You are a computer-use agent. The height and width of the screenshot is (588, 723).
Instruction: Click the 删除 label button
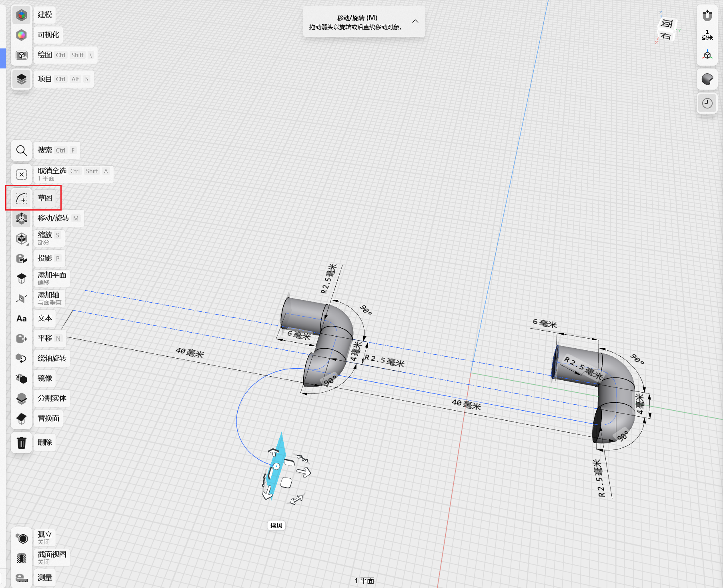45,442
